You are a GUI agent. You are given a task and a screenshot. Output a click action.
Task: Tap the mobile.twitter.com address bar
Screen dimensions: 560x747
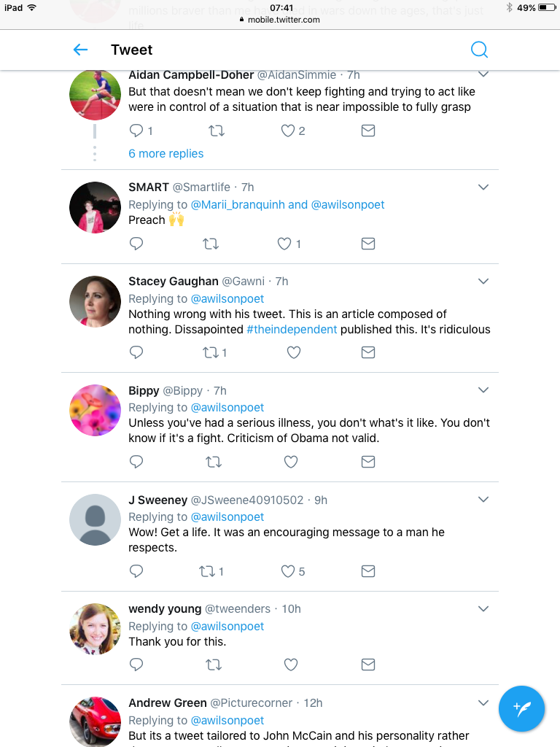click(x=280, y=20)
